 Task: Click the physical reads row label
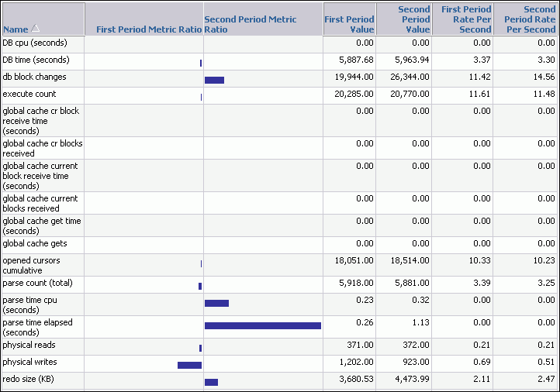[x=29, y=345]
